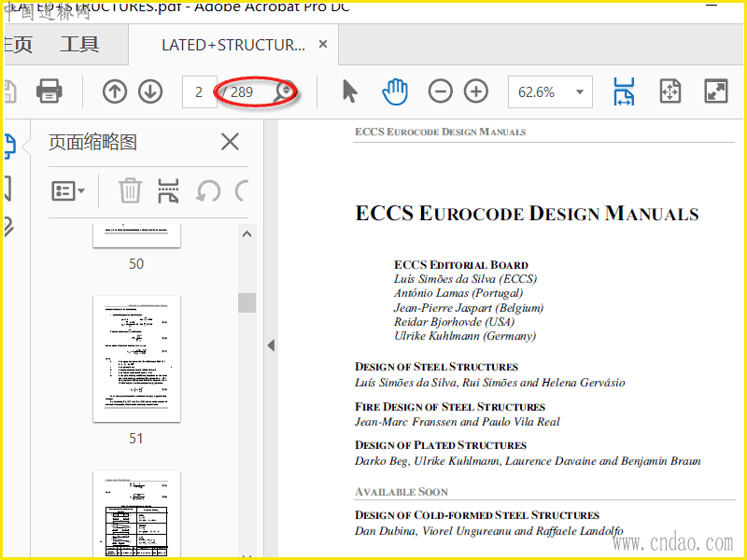The height and width of the screenshot is (560, 747).
Task: Click the thumbnail panel scrollbar handle
Action: click(x=247, y=302)
